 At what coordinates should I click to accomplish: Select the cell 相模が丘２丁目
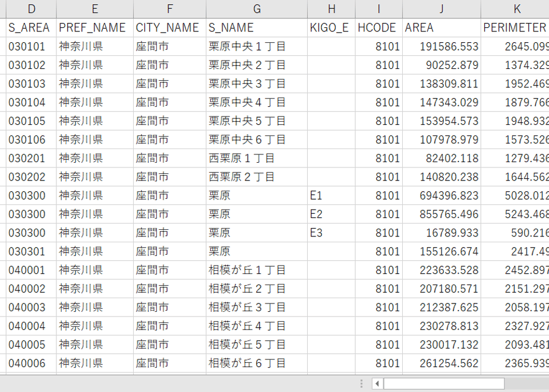click(x=257, y=289)
